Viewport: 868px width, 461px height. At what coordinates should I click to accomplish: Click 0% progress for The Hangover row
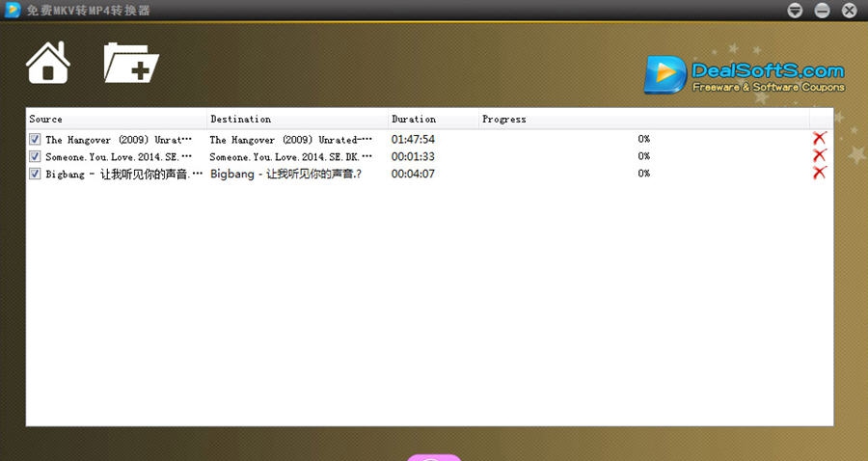tap(644, 139)
